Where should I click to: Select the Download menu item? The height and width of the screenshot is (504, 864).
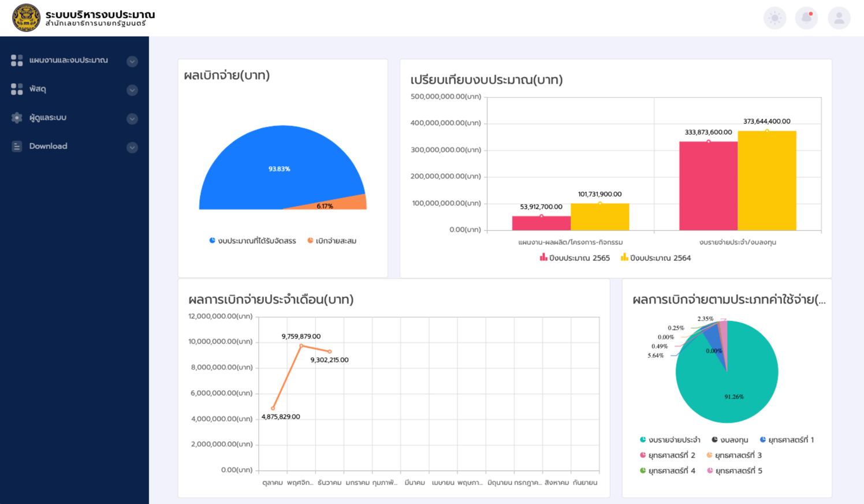49,147
